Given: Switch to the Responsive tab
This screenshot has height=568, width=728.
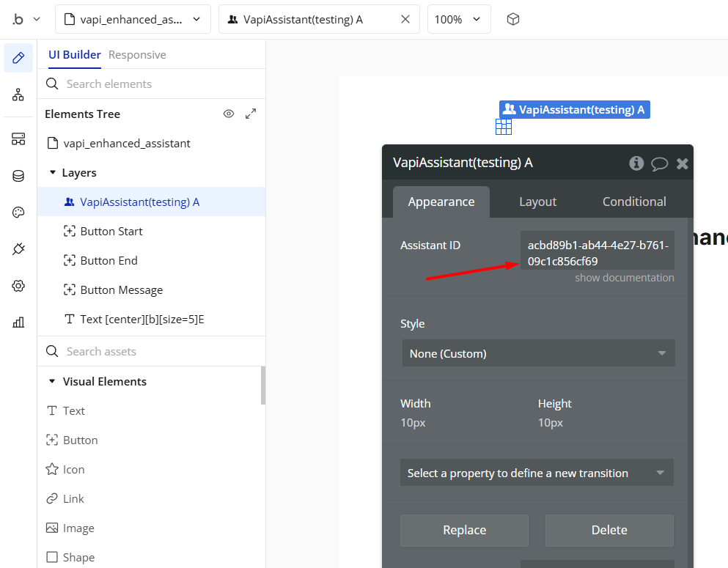Looking at the screenshot, I should click(137, 55).
